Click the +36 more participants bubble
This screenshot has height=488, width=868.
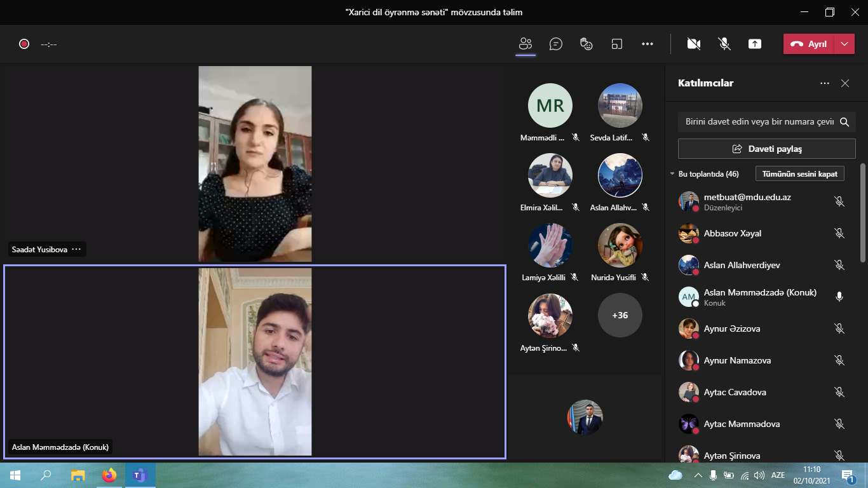coord(620,315)
